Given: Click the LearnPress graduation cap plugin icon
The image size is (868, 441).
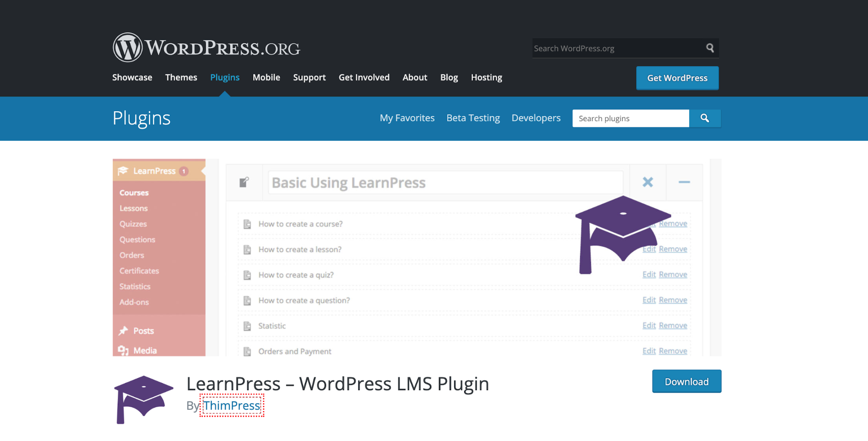Looking at the screenshot, I should (143, 399).
